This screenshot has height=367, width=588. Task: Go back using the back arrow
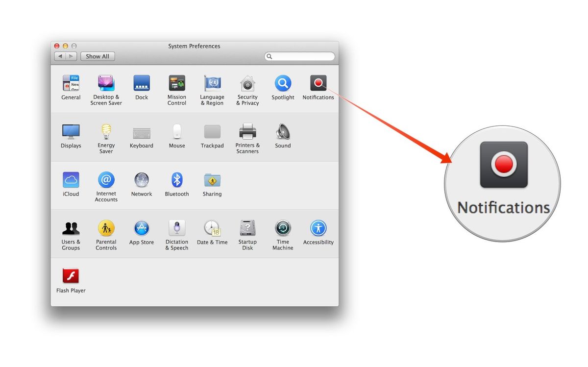pos(60,56)
